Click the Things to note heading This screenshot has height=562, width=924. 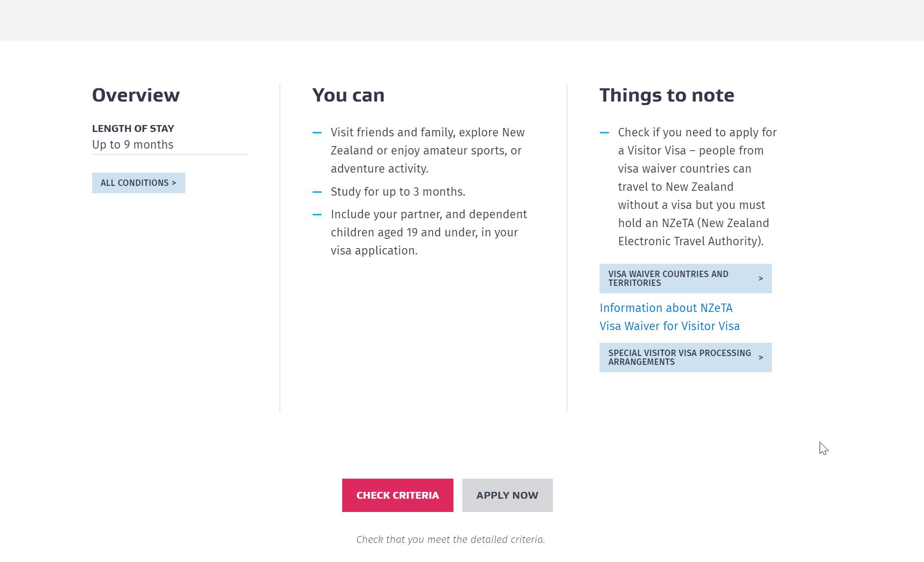[x=667, y=95]
